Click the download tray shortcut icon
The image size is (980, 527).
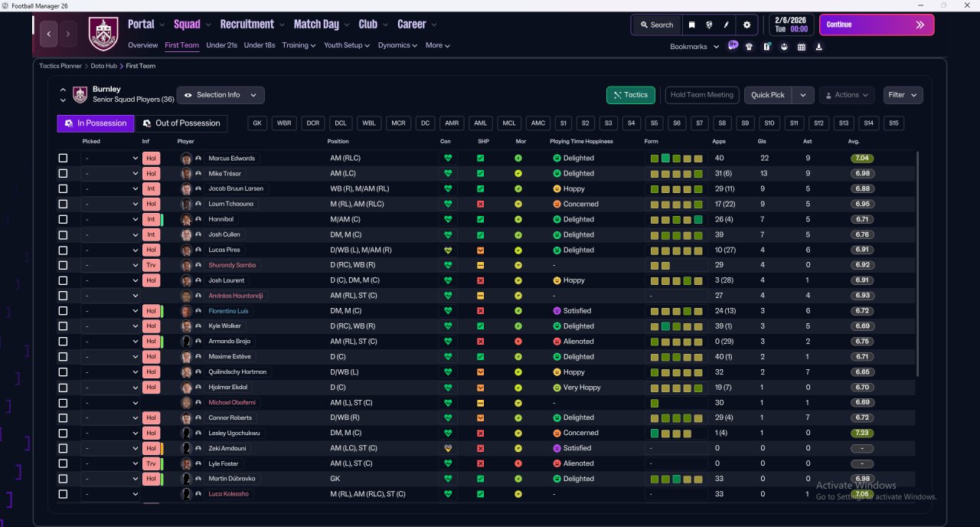pyautogui.click(x=819, y=47)
